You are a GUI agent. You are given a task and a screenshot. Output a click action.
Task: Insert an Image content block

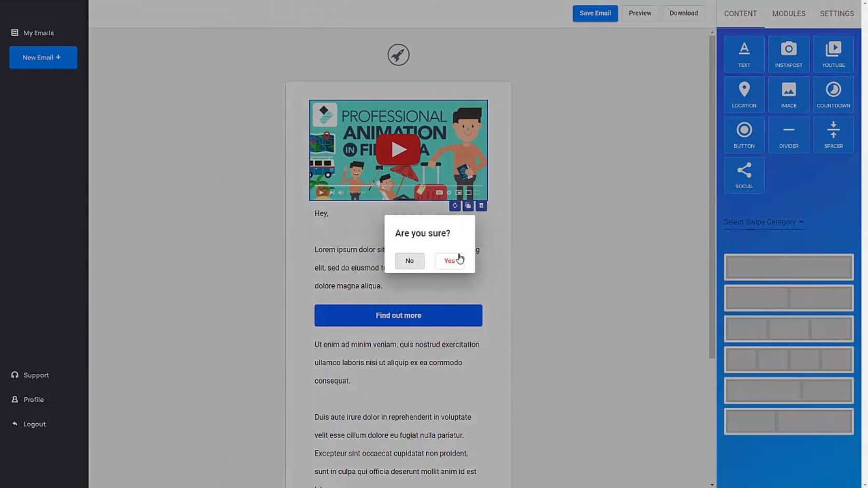tap(789, 94)
